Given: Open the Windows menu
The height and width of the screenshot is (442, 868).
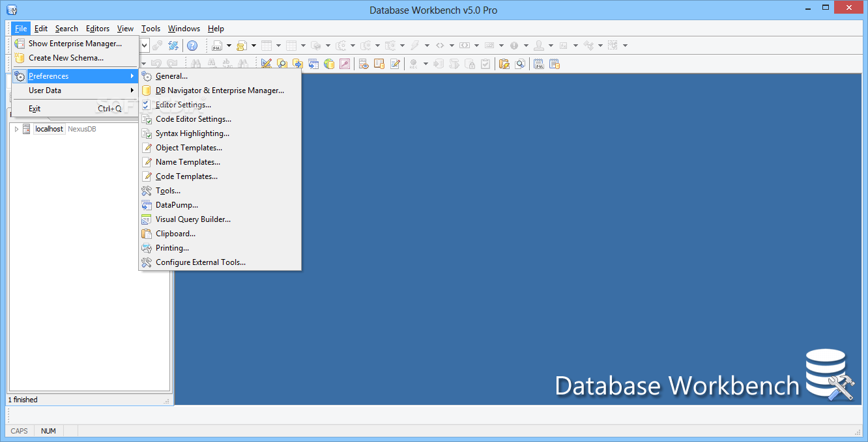Looking at the screenshot, I should point(184,29).
